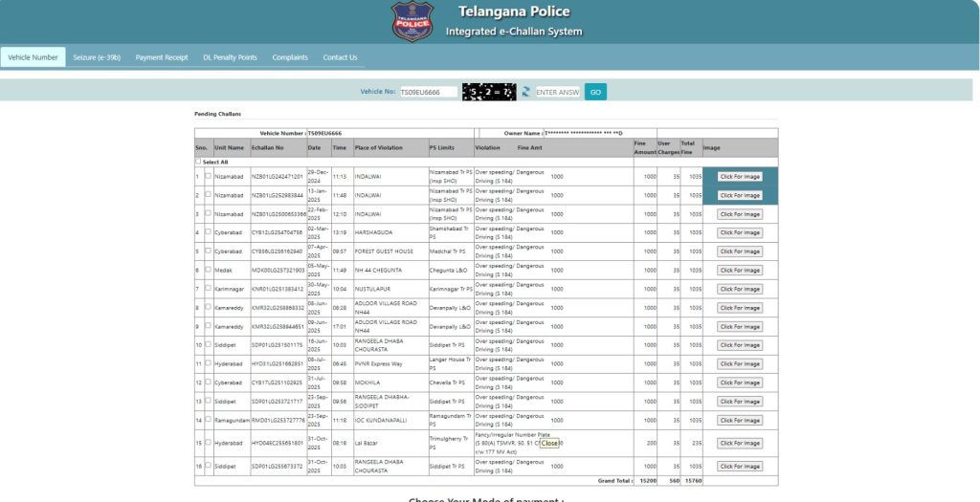Select the checkbox for Medak challan row 6

click(208, 270)
